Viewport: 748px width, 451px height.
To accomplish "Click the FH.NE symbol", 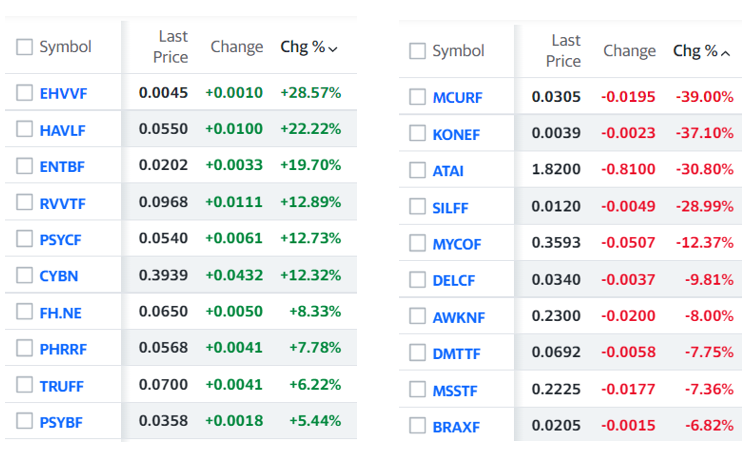I will (61, 313).
